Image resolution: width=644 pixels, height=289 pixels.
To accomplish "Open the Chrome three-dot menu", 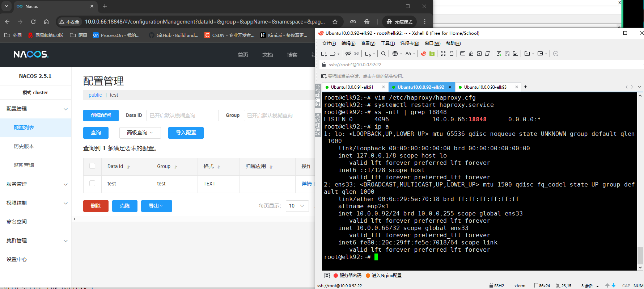I will tap(425, 22).
